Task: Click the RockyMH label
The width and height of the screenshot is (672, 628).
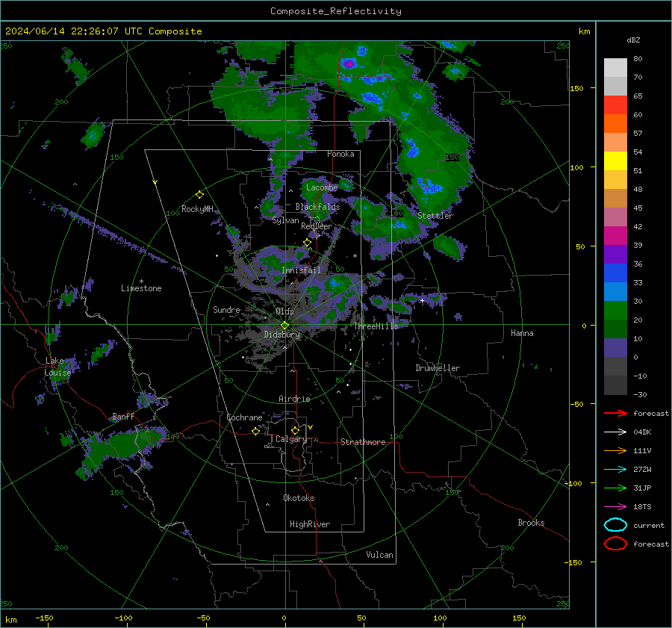Action: click(197, 209)
